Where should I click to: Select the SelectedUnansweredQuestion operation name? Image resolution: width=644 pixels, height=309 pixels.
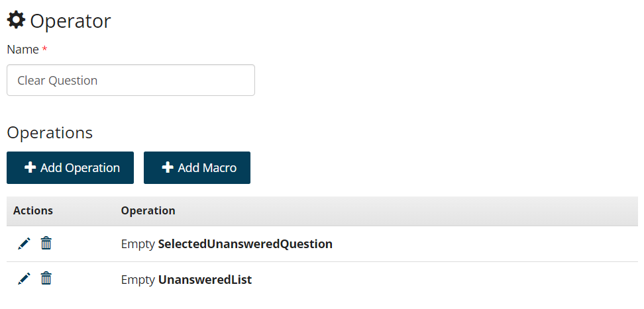click(245, 244)
